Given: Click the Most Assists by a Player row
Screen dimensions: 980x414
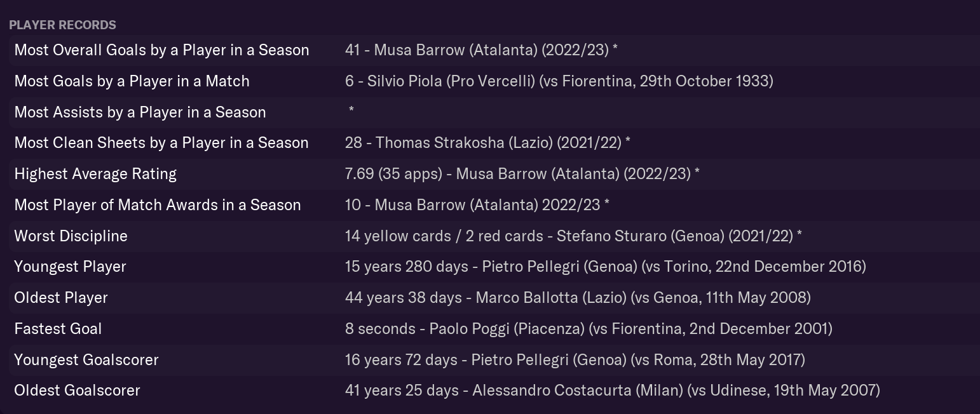Looking at the screenshot, I should coord(494,112).
